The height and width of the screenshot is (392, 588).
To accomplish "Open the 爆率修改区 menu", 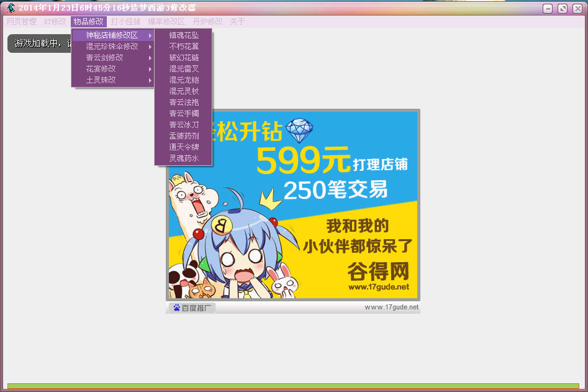I will click(x=166, y=22).
